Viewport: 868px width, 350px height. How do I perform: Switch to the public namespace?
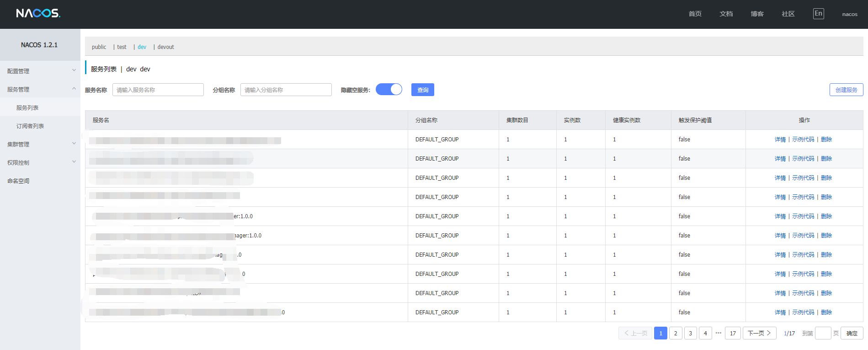pos(99,47)
